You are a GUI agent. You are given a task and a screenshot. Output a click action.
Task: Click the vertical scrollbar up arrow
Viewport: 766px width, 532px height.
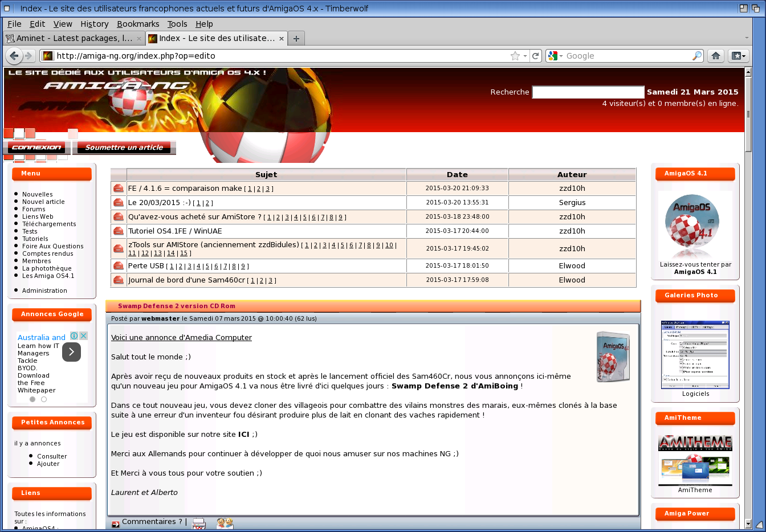(748, 72)
